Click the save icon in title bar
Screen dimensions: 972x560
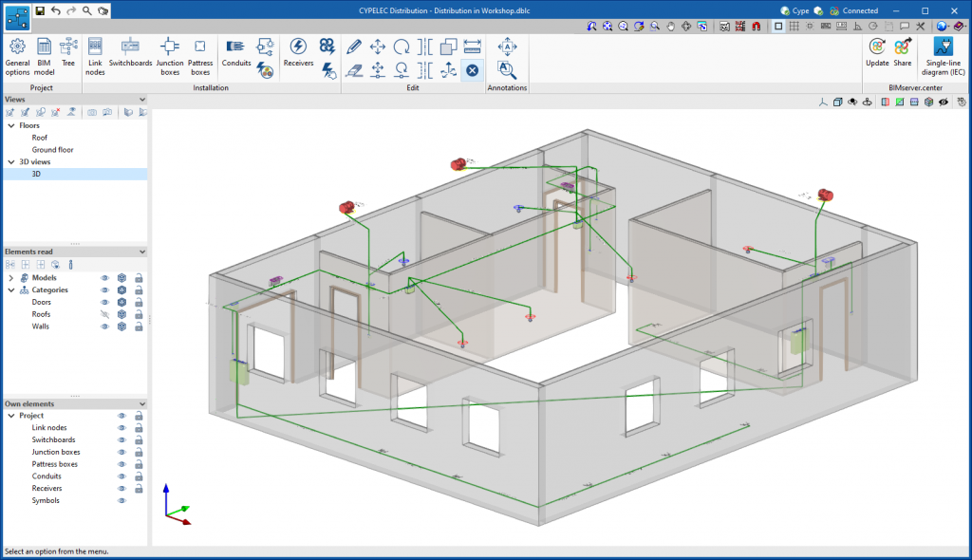click(40, 10)
